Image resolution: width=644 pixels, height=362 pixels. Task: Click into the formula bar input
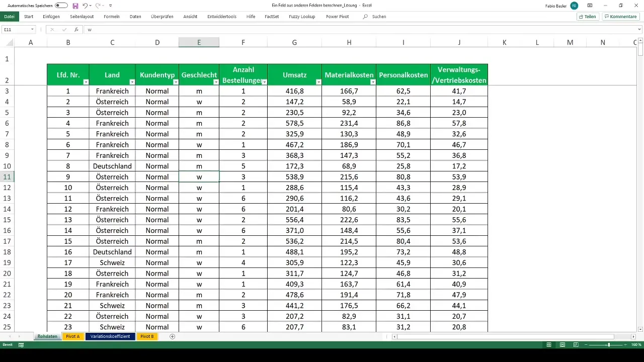(360, 30)
